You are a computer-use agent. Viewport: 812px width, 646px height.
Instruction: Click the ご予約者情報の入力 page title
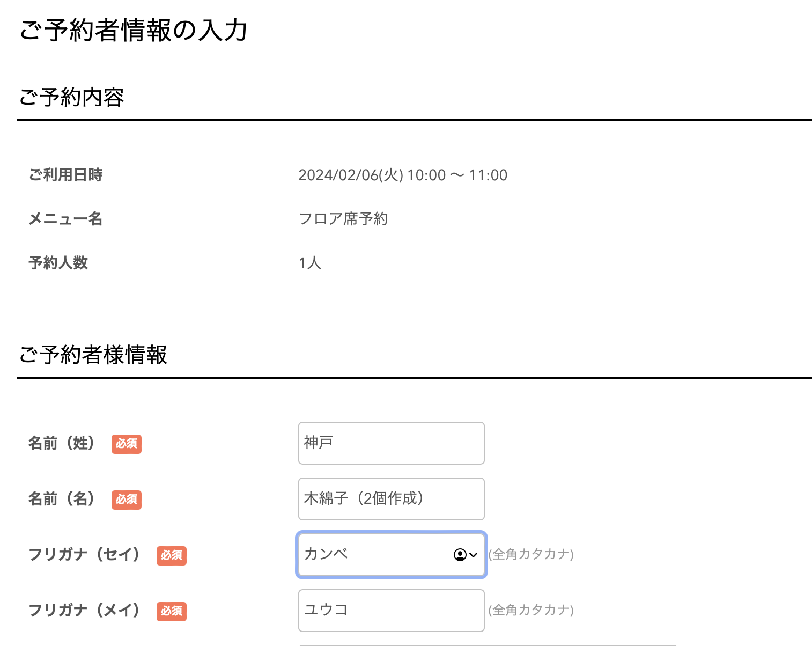133,30
